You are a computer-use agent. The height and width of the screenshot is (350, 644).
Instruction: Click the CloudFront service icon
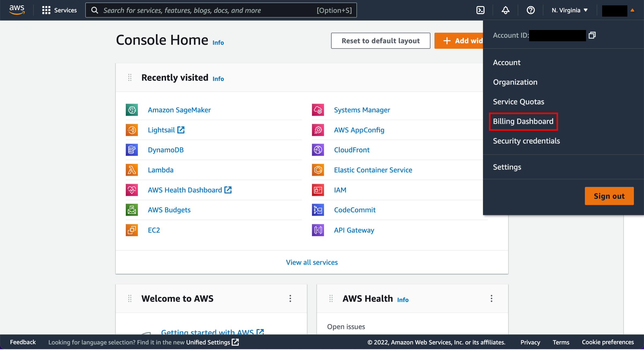318,150
